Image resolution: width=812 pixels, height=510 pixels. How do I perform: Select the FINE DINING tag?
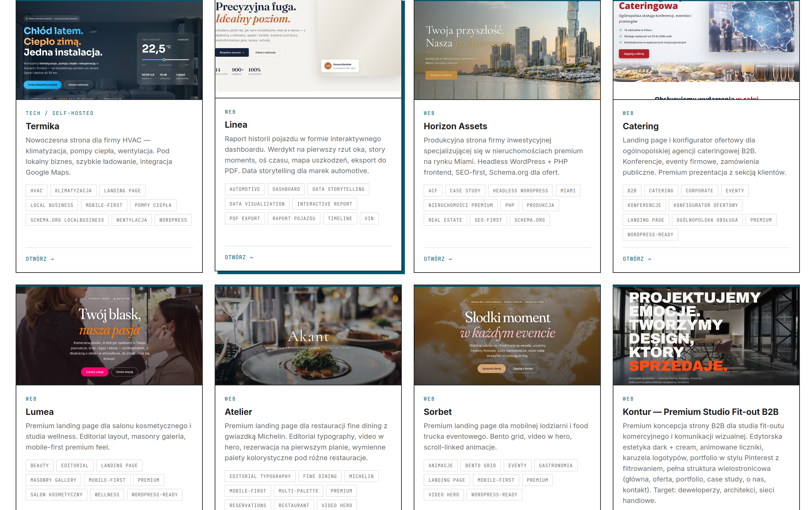pos(320,476)
